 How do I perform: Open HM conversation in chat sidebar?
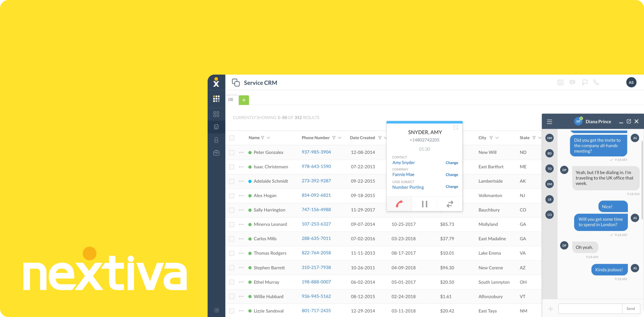pos(550,138)
